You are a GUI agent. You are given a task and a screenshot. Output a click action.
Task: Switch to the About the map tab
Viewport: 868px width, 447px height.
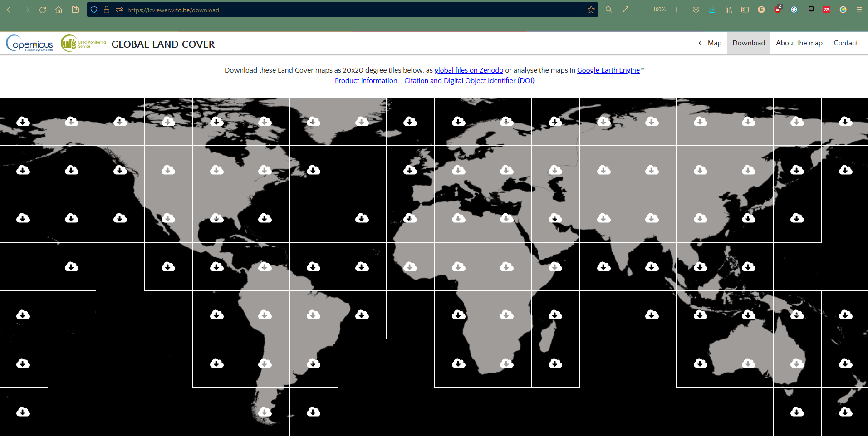tap(799, 43)
